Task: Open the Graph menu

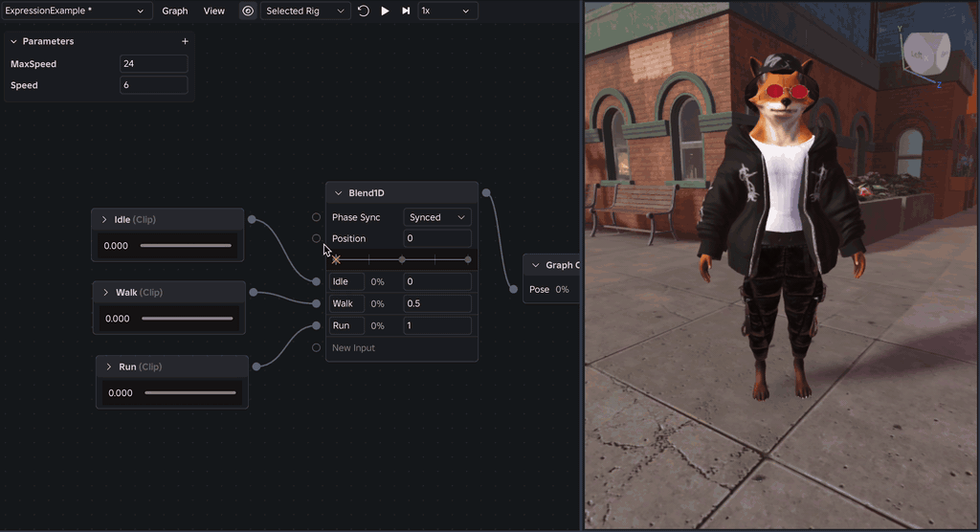Action: click(x=174, y=11)
